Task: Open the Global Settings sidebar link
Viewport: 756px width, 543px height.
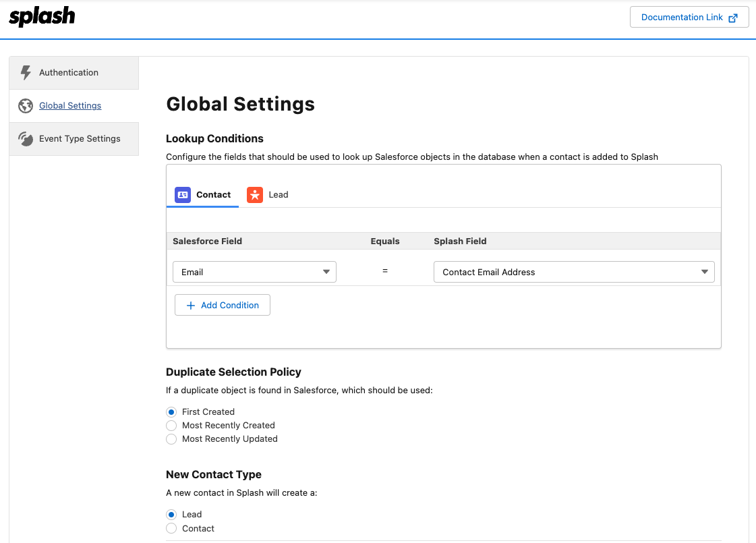Action: 70,106
